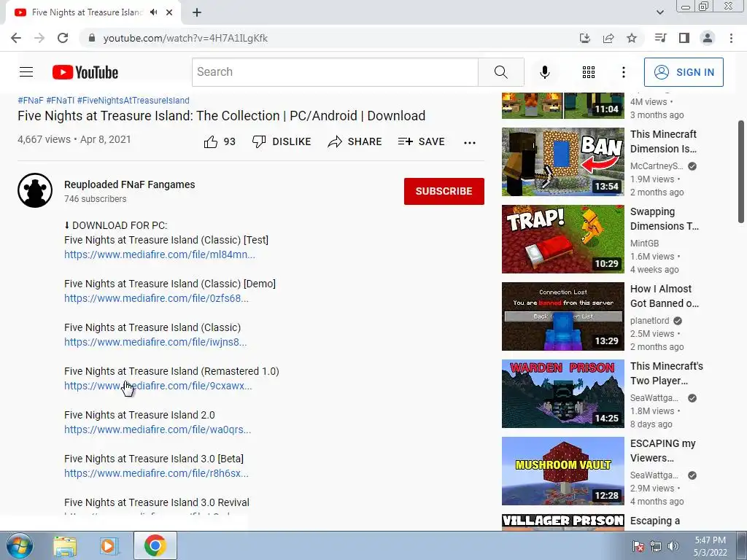Expand the tab search dropdown arrow
The image size is (747, 560).
point(659,12)
